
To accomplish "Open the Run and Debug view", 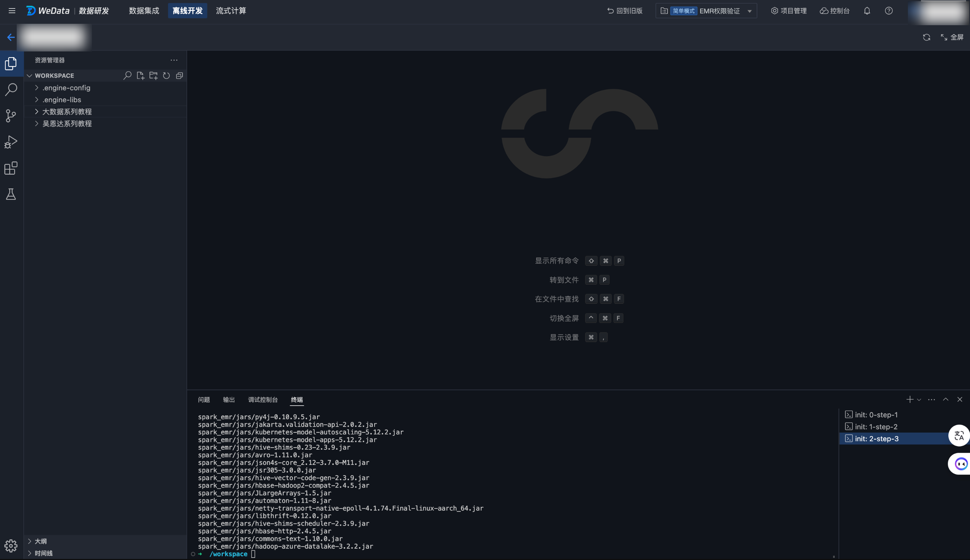I will 11,142.
